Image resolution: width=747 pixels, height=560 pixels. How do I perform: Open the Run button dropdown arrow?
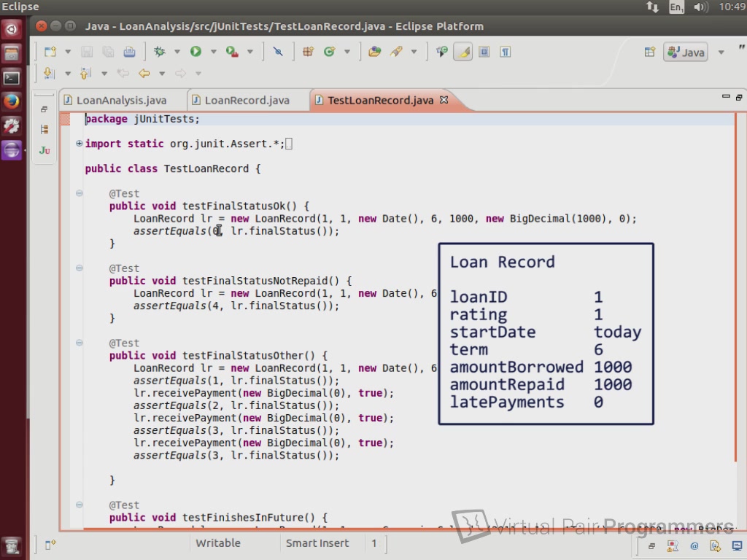(213, 52)
